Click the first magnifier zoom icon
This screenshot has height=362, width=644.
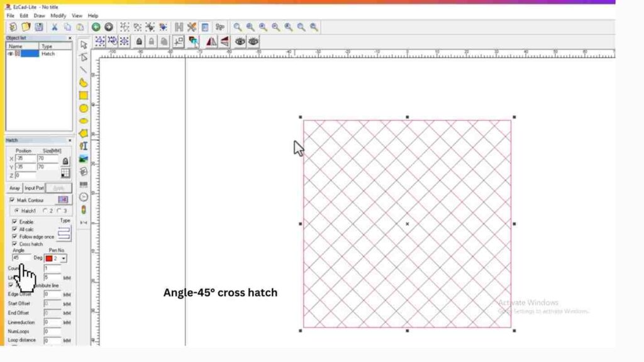tap(238, 27)
